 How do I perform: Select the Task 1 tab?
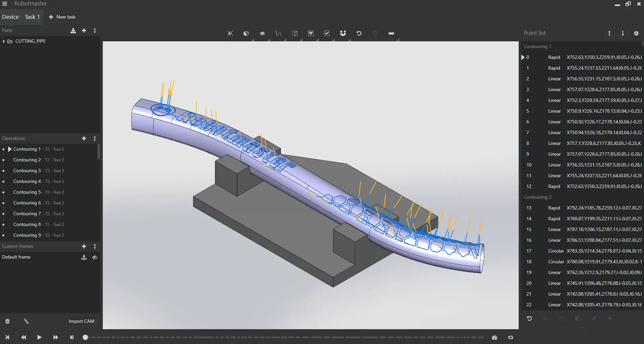pos(32,17)
